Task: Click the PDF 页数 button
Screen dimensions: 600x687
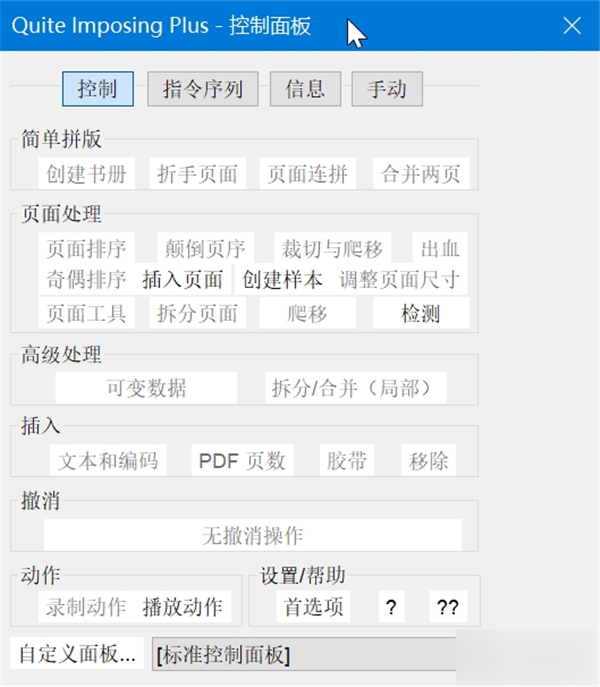Action: (242, 460)
